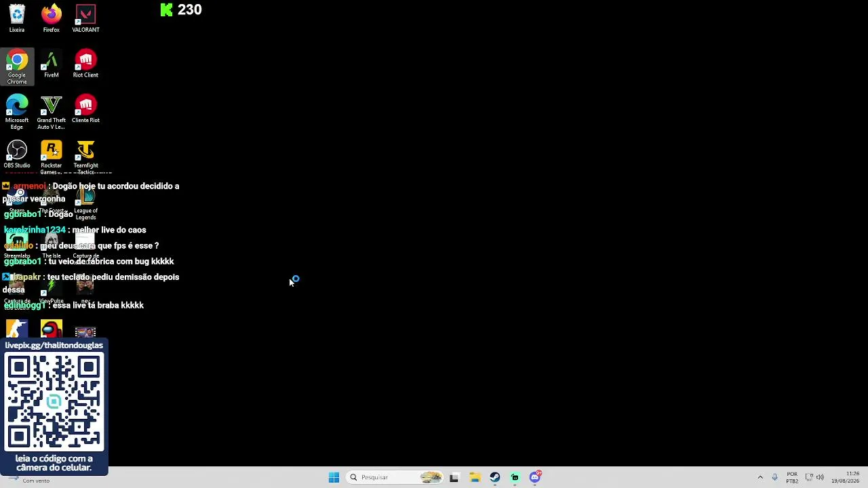Select the Grand Theft Auto V shortcut
The width and height of the screenshot is (868, 488).
click(52, 112)
